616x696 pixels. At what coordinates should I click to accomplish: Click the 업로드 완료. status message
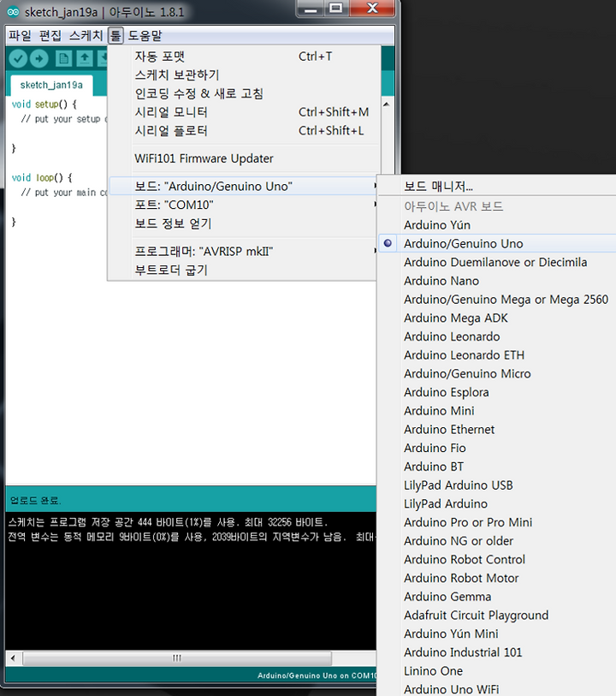(35, 501)
